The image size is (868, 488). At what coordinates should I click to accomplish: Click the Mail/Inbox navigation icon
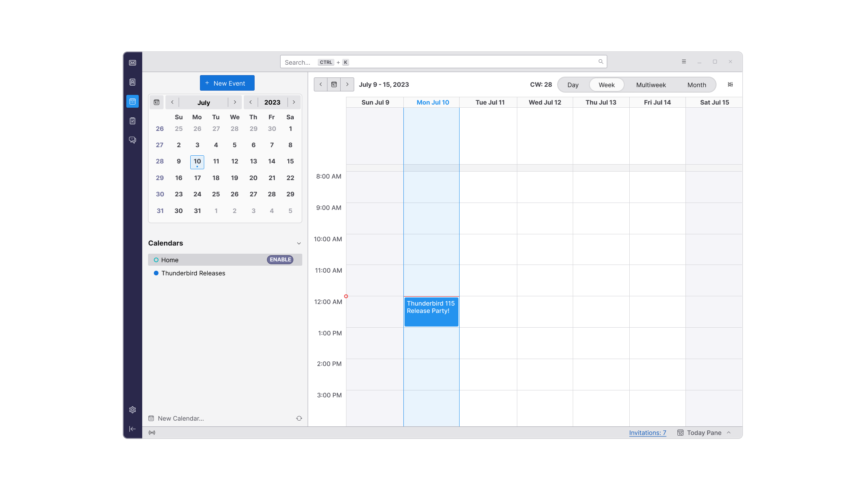[133, 63]
